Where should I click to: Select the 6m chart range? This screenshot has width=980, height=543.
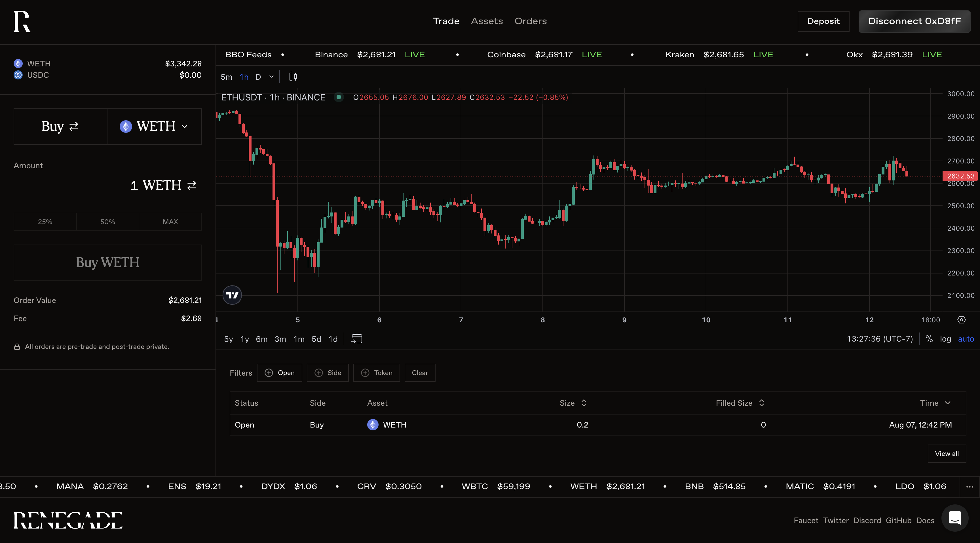coord(262,339)
